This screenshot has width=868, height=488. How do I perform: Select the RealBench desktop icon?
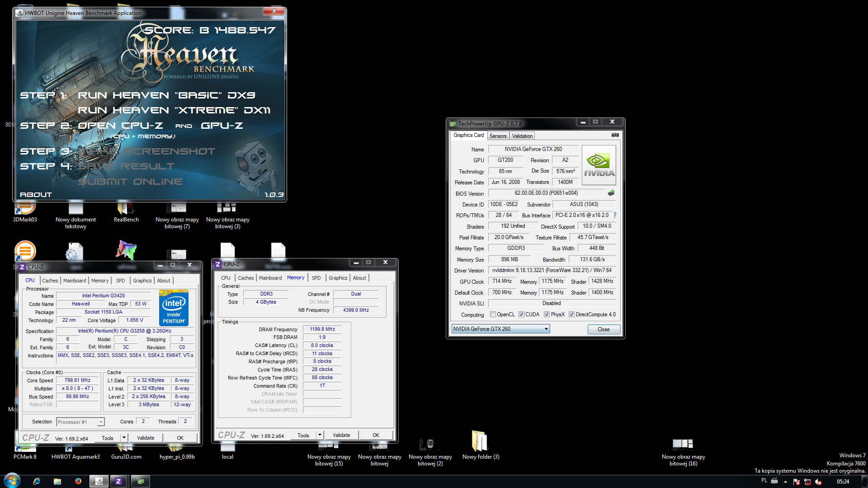[126, 212]
